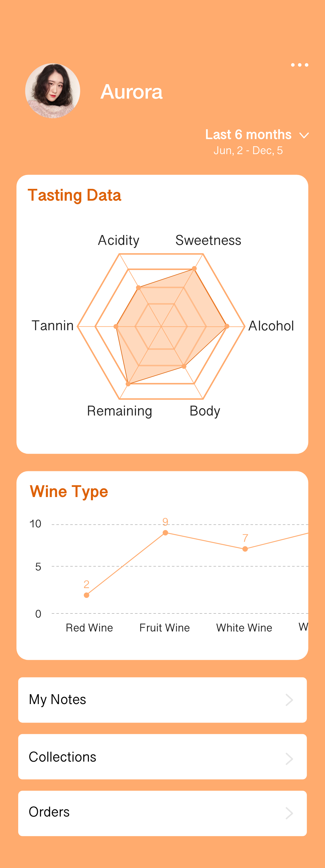The image size is (325, 868).
Task: Select the Body data point on radar chart
Action: click(184, 366)
